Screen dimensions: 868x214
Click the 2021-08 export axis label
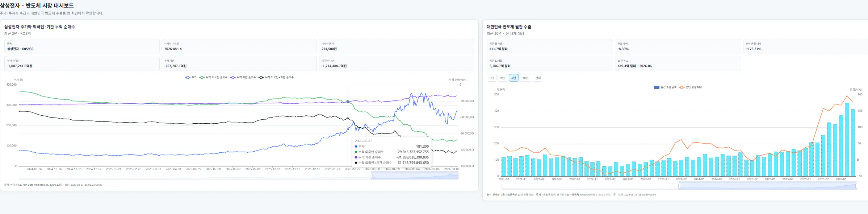pos(503,179)
